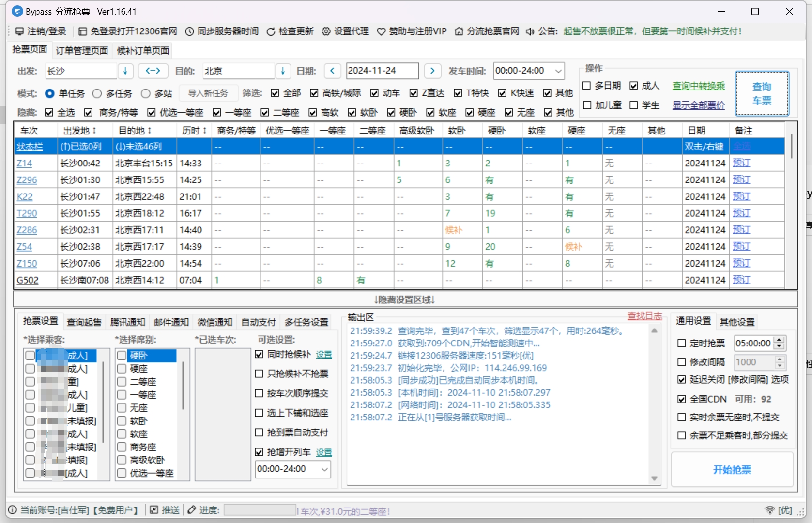Sort by 目的地 column header
Image resolution: width=812 pixels, height=523 pixels.
(135, 131)
